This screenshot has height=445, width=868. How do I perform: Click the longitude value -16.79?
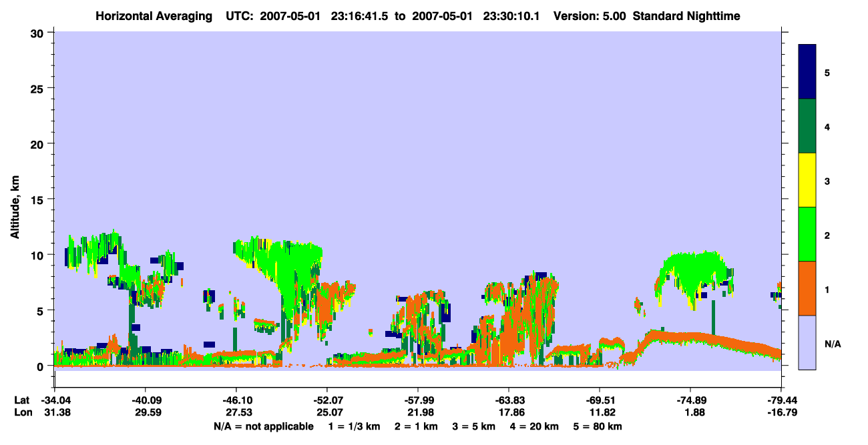pyautogui.click(x=781, y=412)
